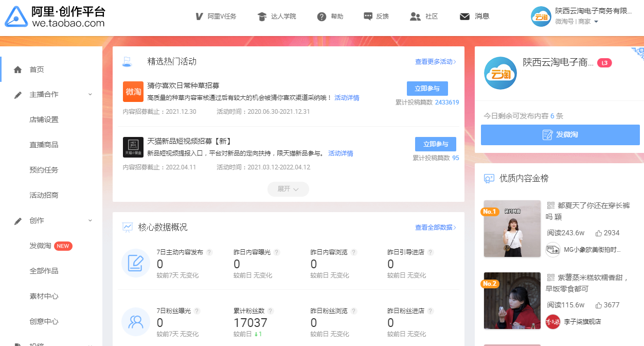Click the like icon showing 3677
Viewport: 644px width, 346px height.
point(598,305)
